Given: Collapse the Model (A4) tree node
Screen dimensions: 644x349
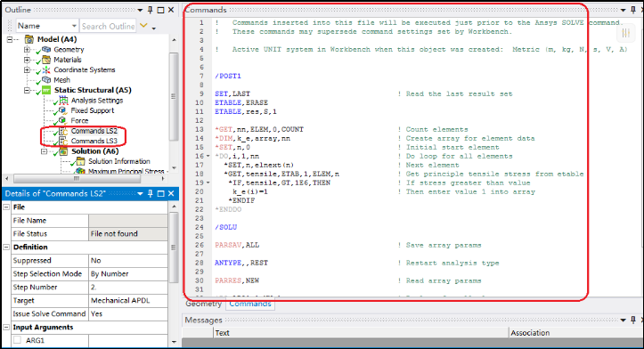Looking at the screenshot, I should coord(10,39).
